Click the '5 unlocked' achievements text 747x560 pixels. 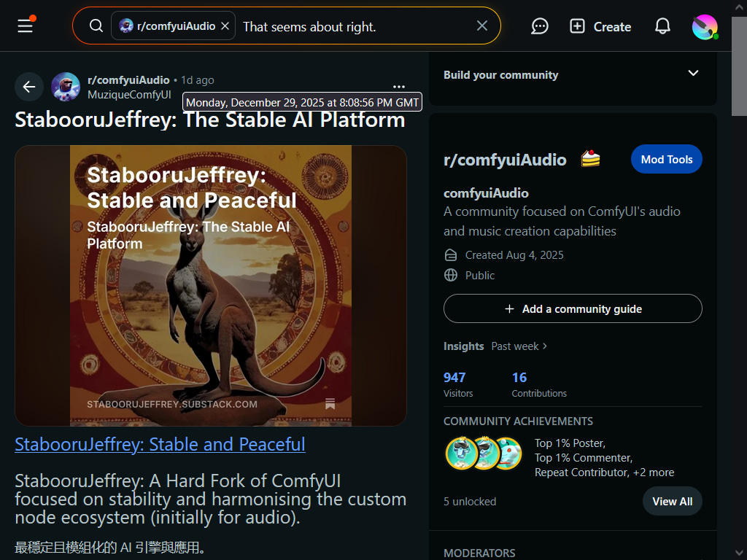pos(470,502)
